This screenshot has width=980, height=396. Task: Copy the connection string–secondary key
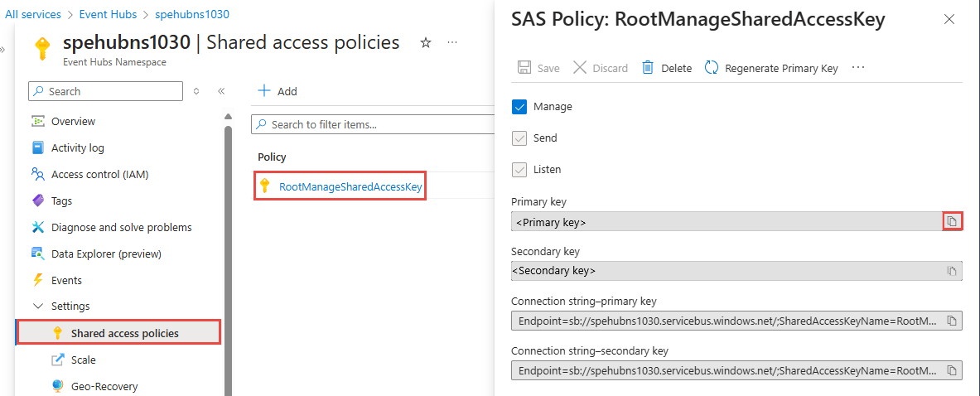click(952, 370)
